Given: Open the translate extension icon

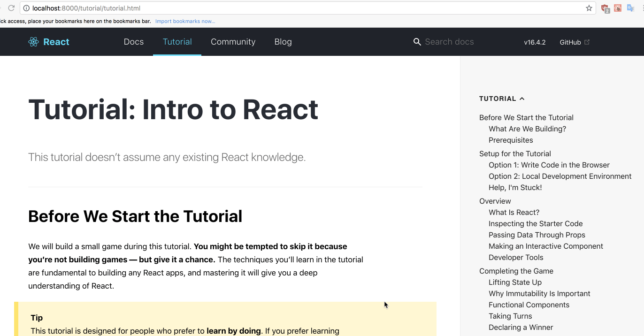Looking at the screenshot, I should 630,8.
